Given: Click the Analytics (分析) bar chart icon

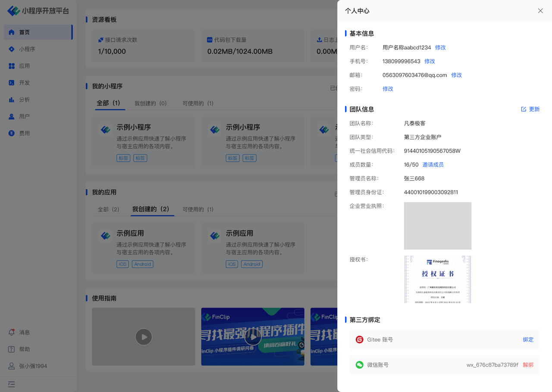Looking at the screenshot, I should tap(12, 100).
